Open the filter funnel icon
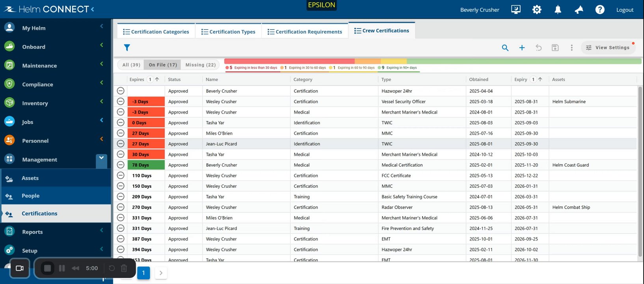The image size is (644, 284). pyautogui.click(x=127, y=48)
